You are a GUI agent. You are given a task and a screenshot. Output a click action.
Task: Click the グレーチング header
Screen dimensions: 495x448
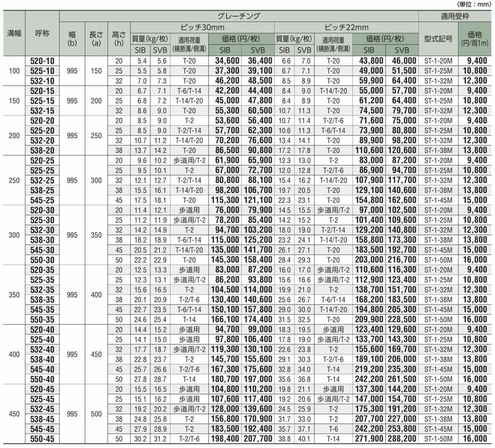click(239, 16)
